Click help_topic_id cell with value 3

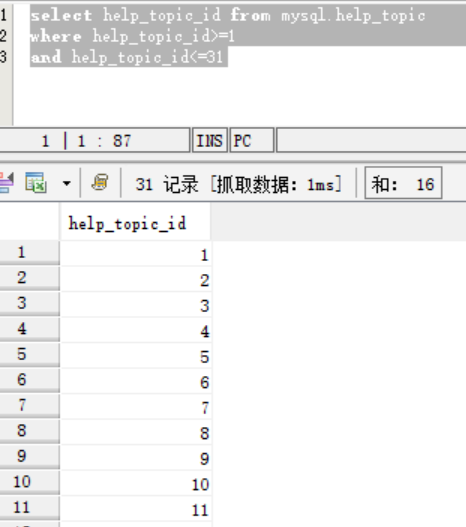(136, 305)
